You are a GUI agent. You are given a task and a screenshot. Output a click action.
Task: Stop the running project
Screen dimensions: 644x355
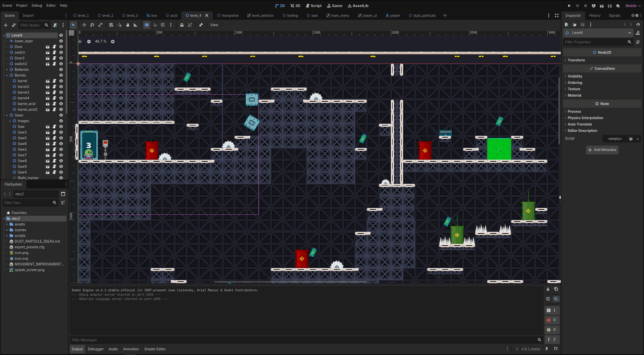tap(586, 6)
